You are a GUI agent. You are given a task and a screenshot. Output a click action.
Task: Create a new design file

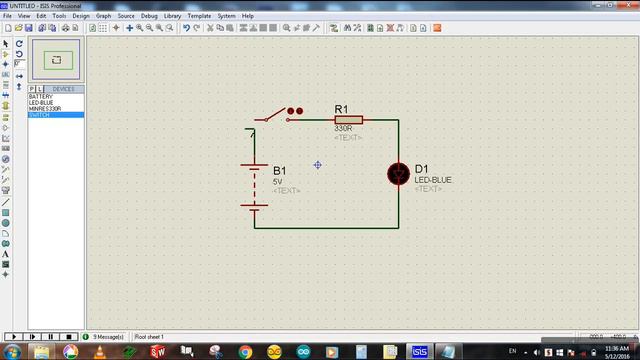coord(8,28)
